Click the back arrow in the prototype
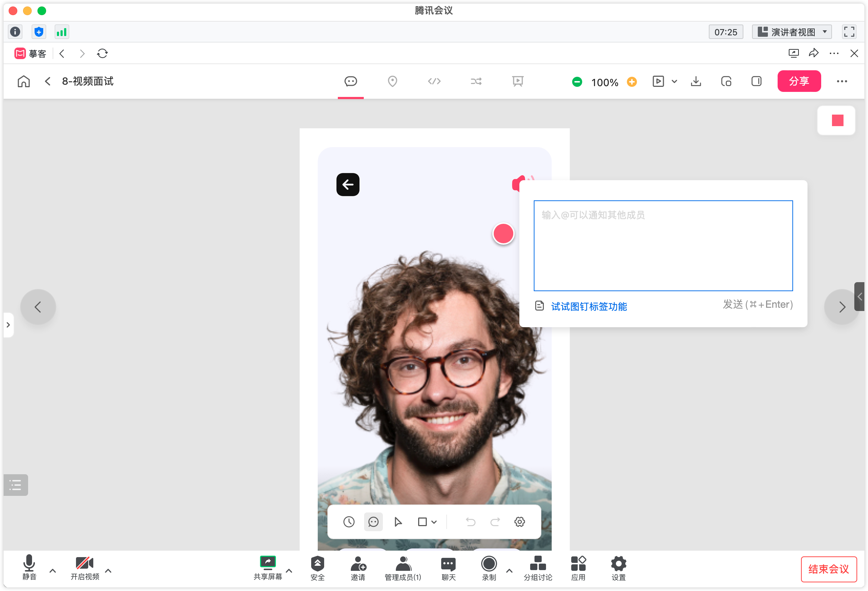Viewport: 868px width, 591px height. [x=348, y=185]
